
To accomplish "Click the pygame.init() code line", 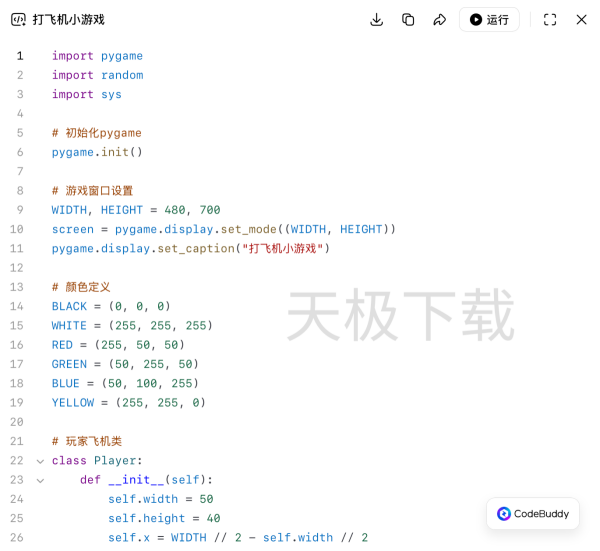I will [97, 152].
